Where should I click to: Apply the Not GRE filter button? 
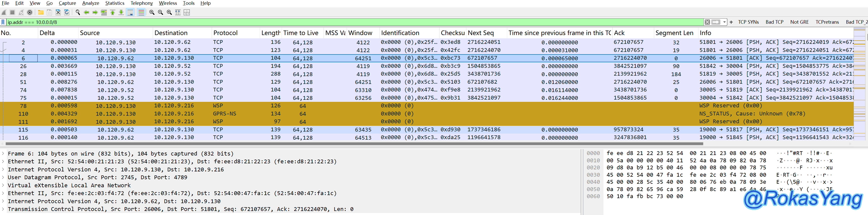(x=799, y=22)
